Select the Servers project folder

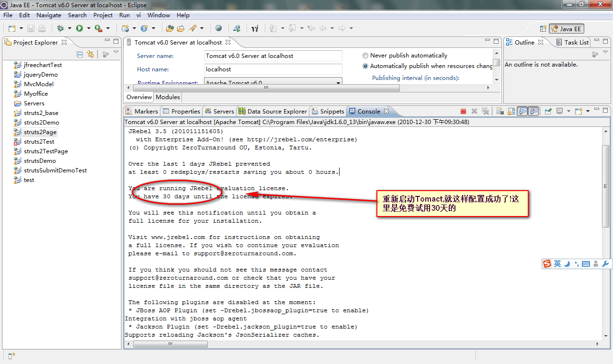pyautogui.click(x=29, y=103)
